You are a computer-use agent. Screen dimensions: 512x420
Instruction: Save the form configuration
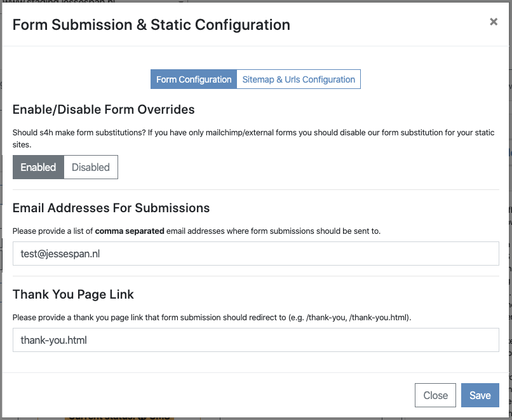[480, 395]
